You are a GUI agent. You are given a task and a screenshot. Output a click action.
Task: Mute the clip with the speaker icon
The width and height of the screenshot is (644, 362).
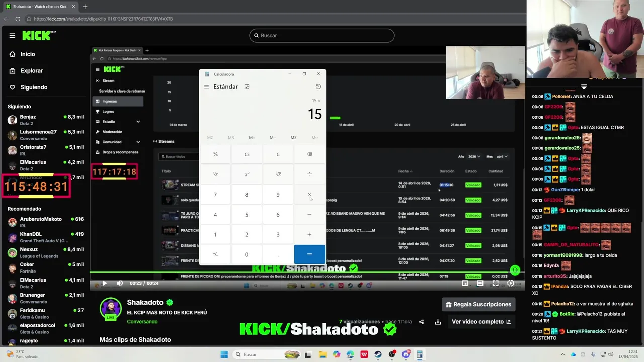(120, 283)
